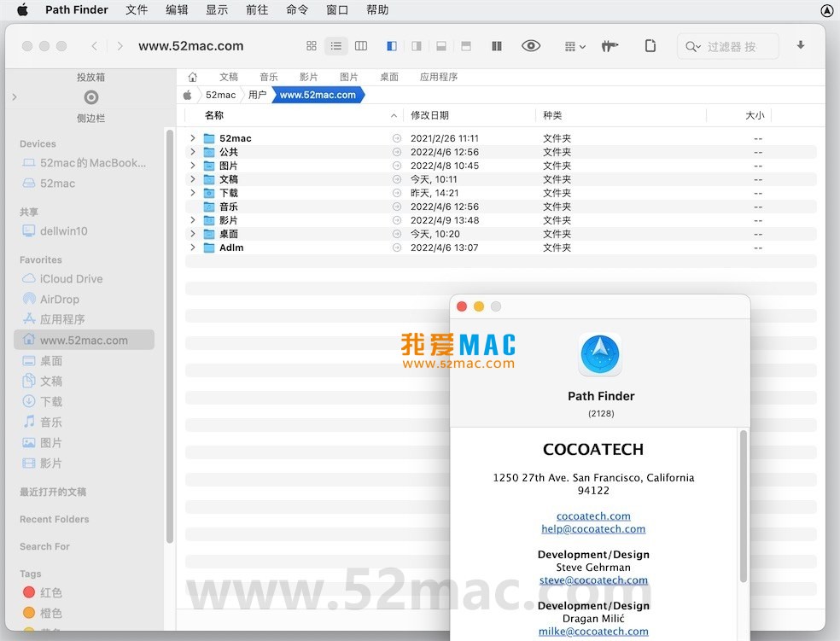840x641 pixels.
Task: Select the red 红色 tag
Action: [x=43, y=592]
